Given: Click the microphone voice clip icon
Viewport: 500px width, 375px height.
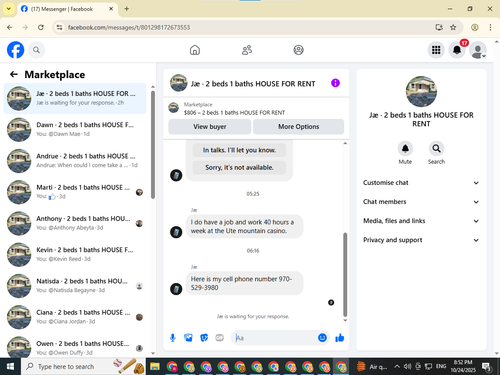Looking at the screenshot, I should coord(173,338).
